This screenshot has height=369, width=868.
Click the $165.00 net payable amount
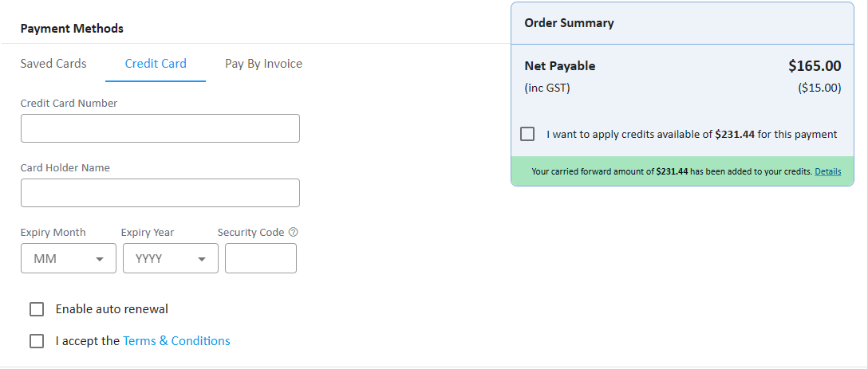pyautogui.click(x=815, y=66)
